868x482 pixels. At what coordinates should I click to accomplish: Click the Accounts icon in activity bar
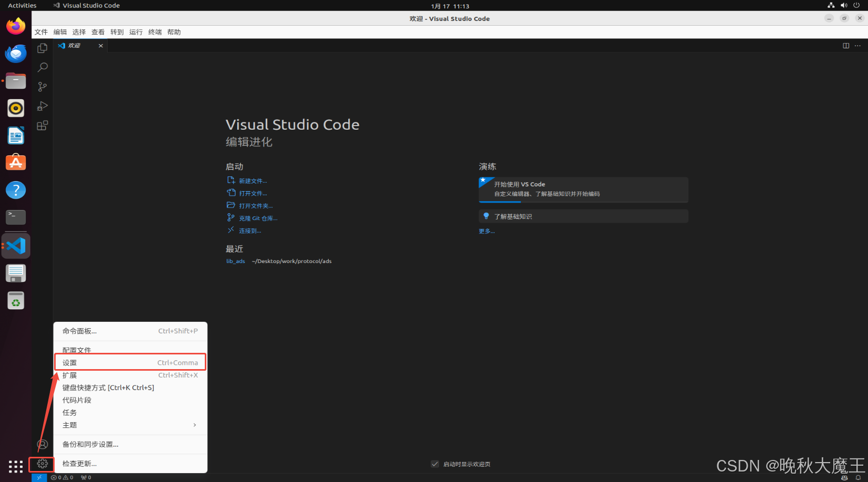(x=43, y=444)
